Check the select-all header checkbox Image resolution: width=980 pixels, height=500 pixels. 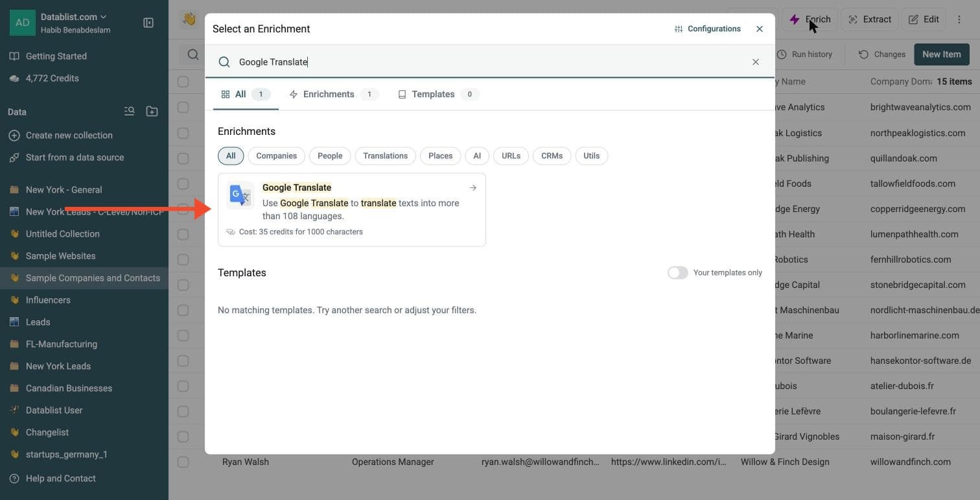(183, 82)
